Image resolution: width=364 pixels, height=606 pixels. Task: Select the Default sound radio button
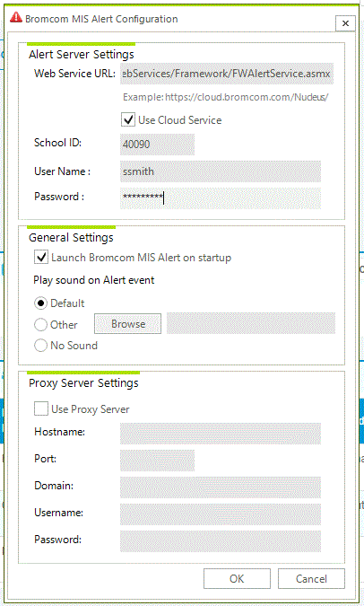pyautogui.click(x=40, y=303)
